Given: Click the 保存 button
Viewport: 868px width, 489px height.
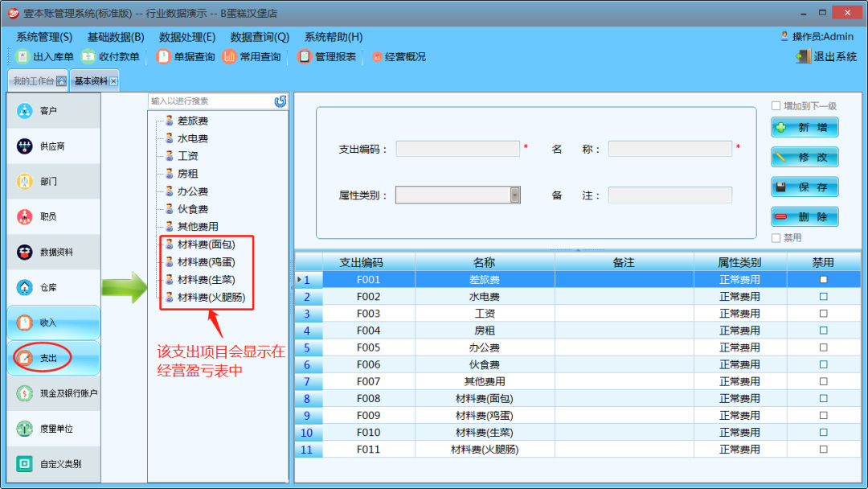Looking at the screenshot, I should pos(805,187).
